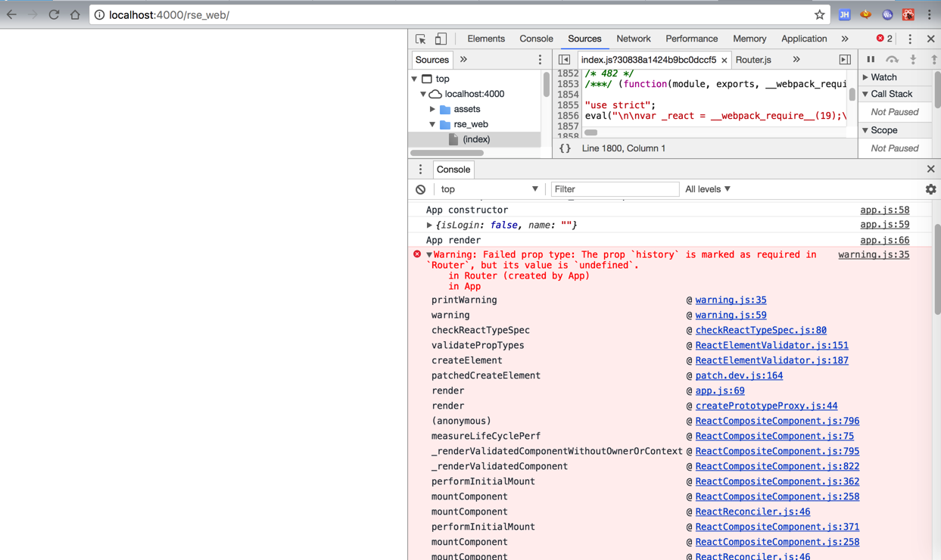
Task: Expand the isLogin object in console
Action: [x=429, y=226]
